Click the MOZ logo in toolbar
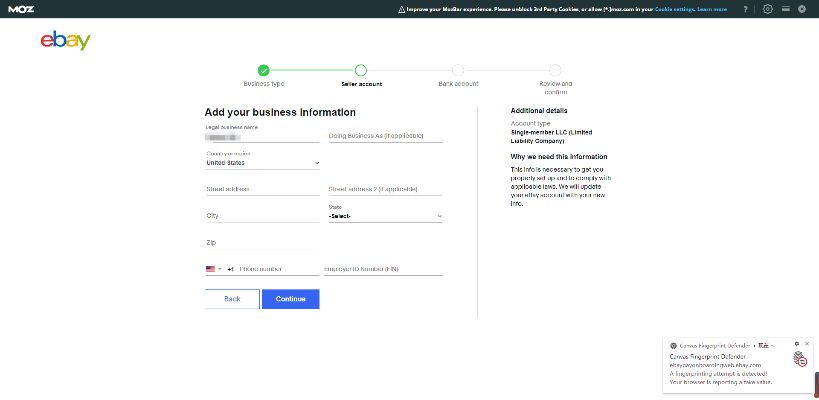Screen dimensions: 819x400 click(x=20, y=8)
